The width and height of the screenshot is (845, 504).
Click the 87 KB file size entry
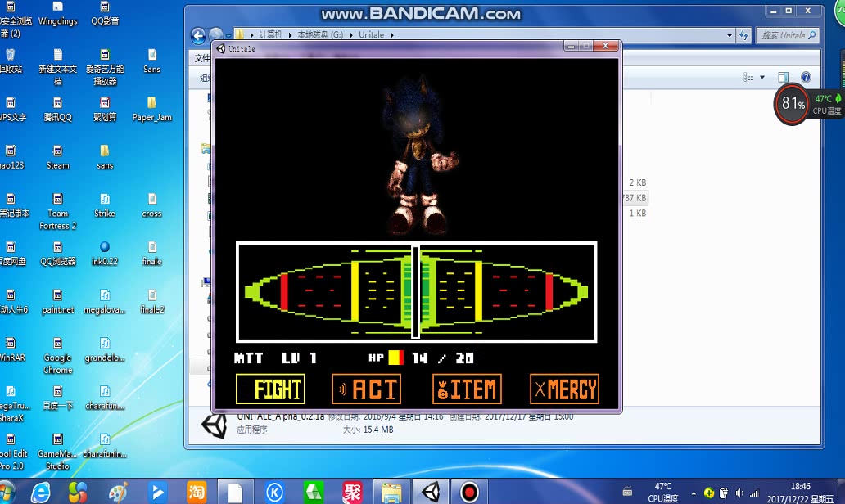pyautogui.click(x=635, y=198)
